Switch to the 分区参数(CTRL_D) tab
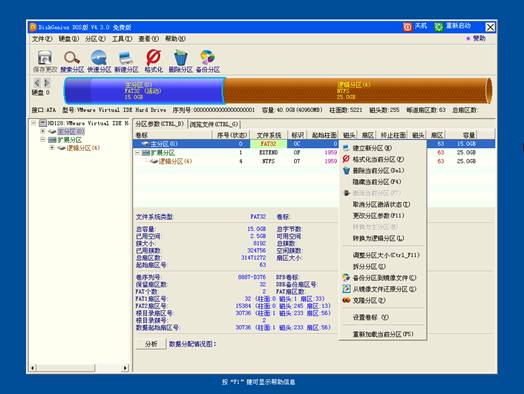The image size is (524, 394). click(159, 124)
